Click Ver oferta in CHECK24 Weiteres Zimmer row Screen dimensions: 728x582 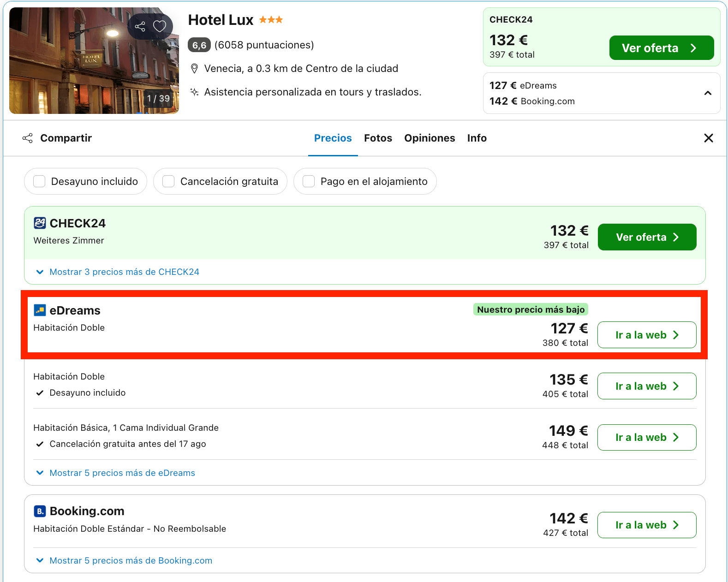tap(647, 237)
